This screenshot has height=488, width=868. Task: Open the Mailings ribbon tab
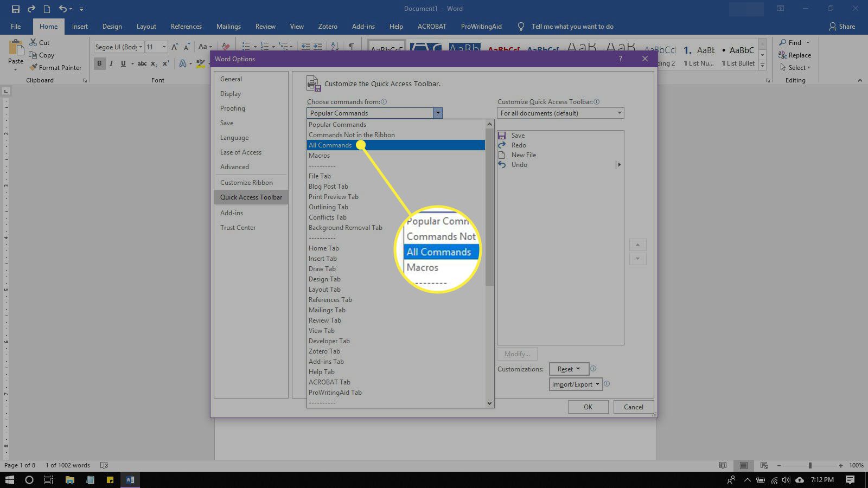pyautogui.click(x=228, y=26)
